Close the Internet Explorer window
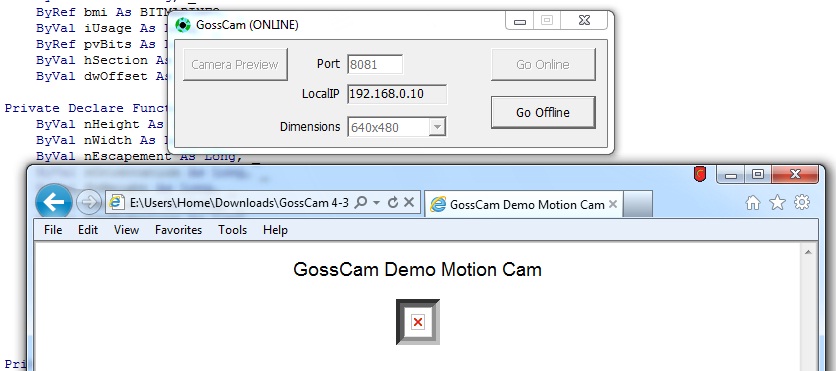836x371 pixels. coord(795,174)
